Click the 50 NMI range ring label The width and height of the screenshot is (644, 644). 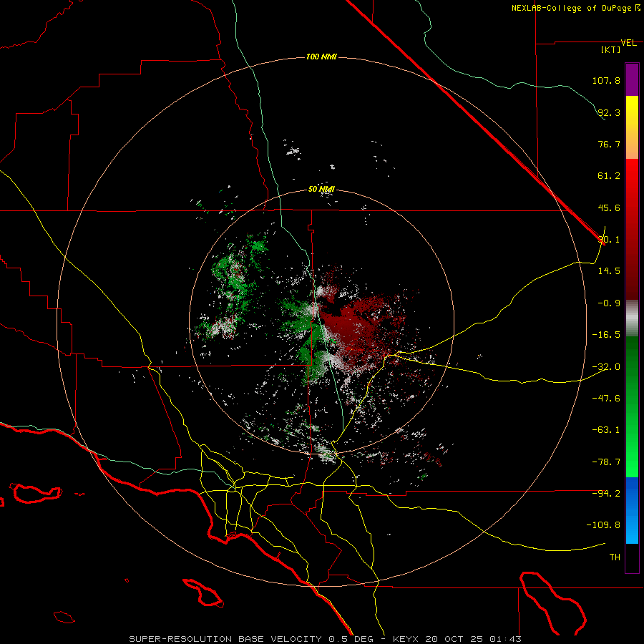click(321, 189)
